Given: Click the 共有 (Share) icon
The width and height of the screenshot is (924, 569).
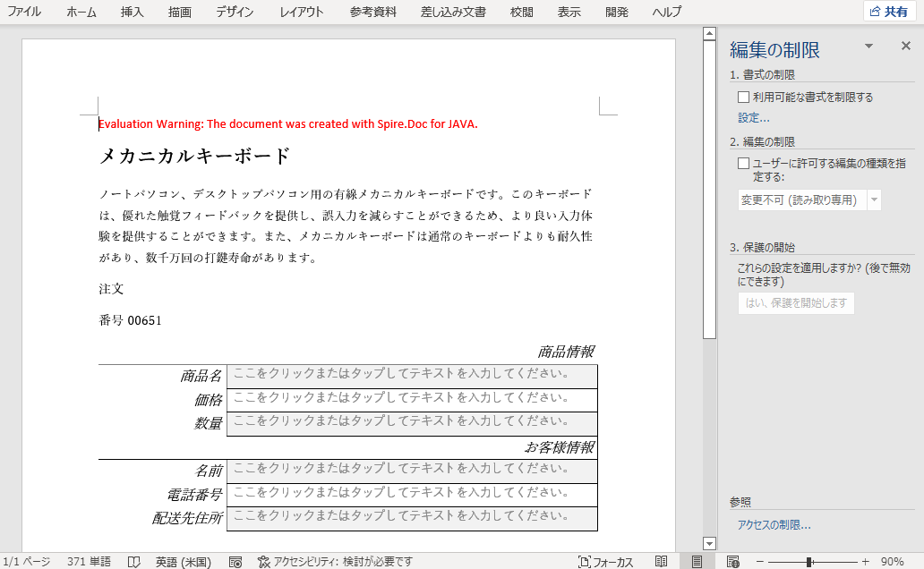Looking at the screenshot, I should [x=889, y=10].
